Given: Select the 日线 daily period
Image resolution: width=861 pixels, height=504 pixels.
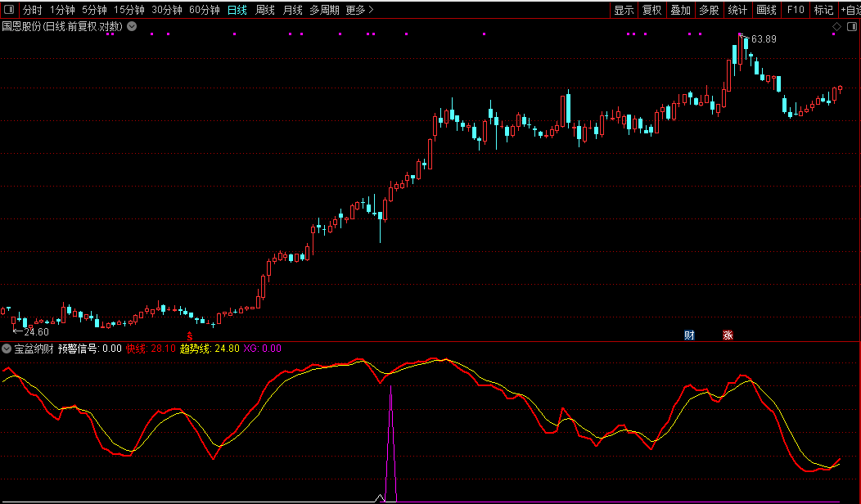Looking at the screenshot, I should pyautogui.click(x=237, y=11).
